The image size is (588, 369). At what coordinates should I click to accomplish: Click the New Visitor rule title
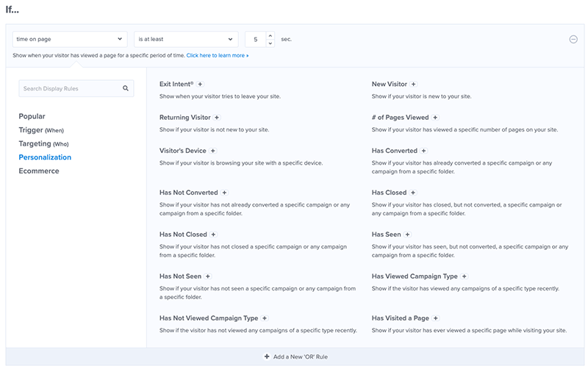click(390, 85)
